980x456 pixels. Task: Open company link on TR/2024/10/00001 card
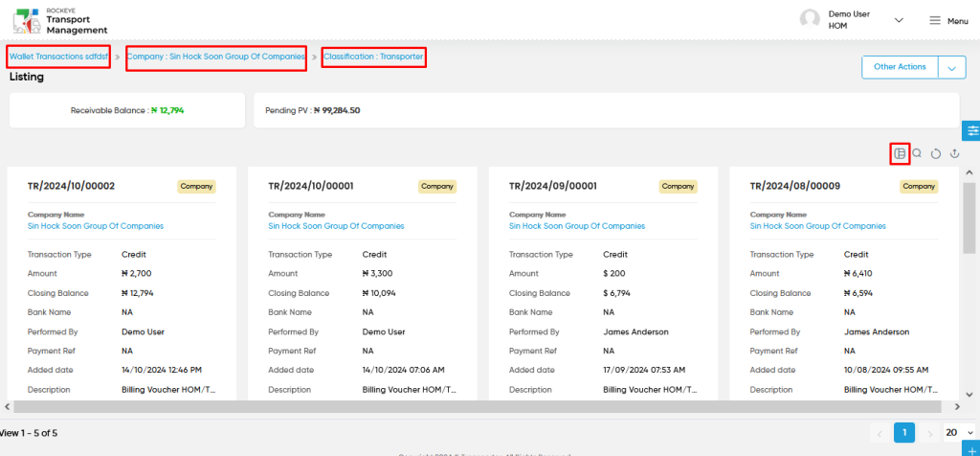tap(336, 226)
